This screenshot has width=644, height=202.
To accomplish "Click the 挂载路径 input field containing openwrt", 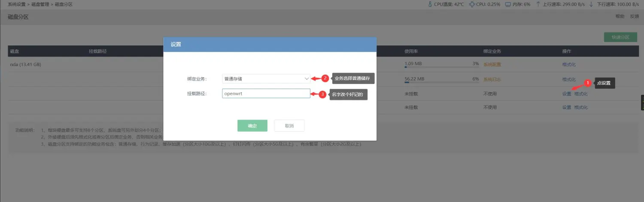I will point(266,93).
